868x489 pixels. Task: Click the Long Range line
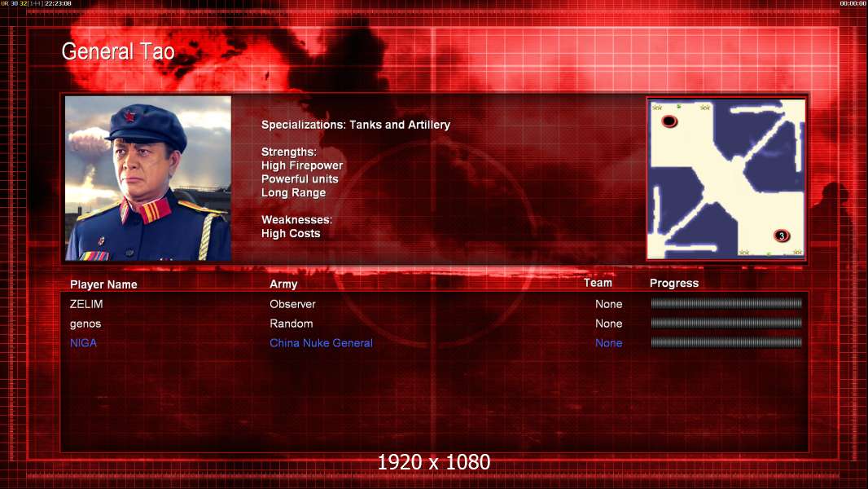click(x=293, y=192)
